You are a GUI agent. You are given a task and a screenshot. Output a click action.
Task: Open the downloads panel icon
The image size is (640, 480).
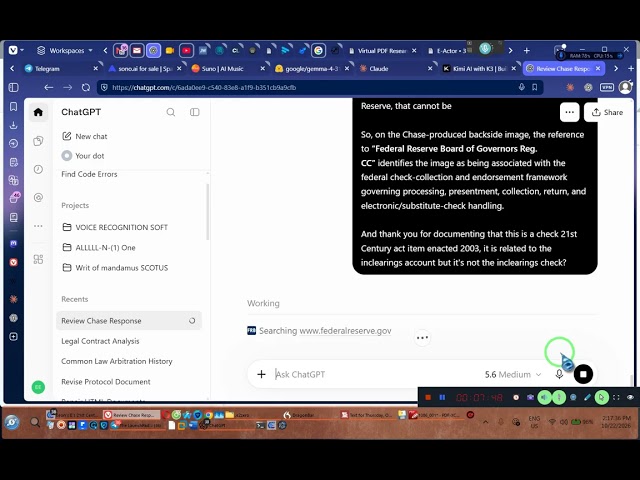tap(13, 125)
